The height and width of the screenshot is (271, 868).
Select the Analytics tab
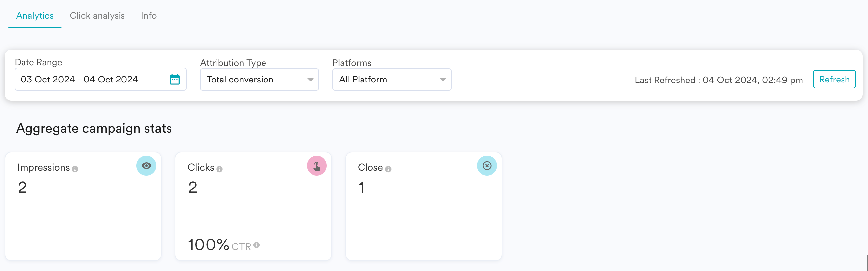[x=35, y=16]
